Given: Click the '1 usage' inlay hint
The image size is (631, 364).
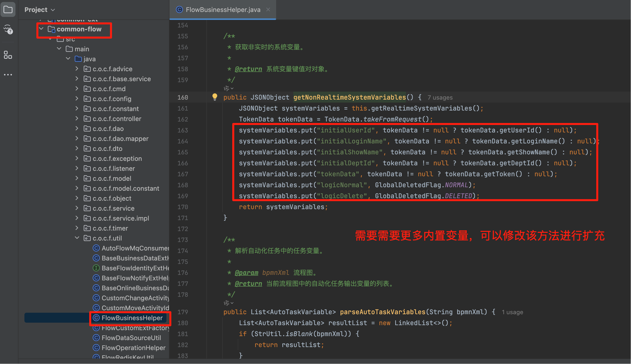Looking at the screenshot, I should tap(512, 312).
